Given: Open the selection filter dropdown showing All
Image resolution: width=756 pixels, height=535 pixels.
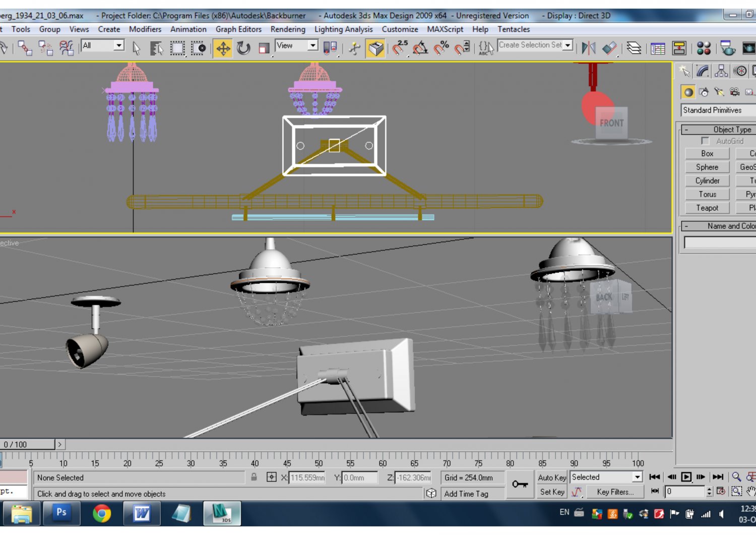Looking at the screenshot, I should pyautogui.click(x=119, y=45).
